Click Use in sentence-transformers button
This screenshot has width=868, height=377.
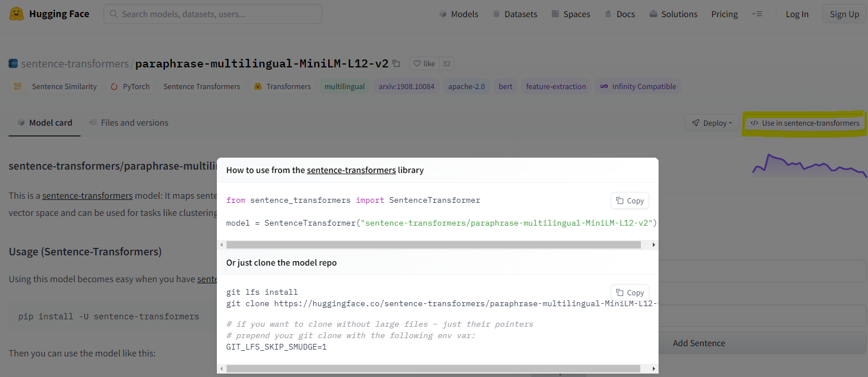click(x=804, y=123)
